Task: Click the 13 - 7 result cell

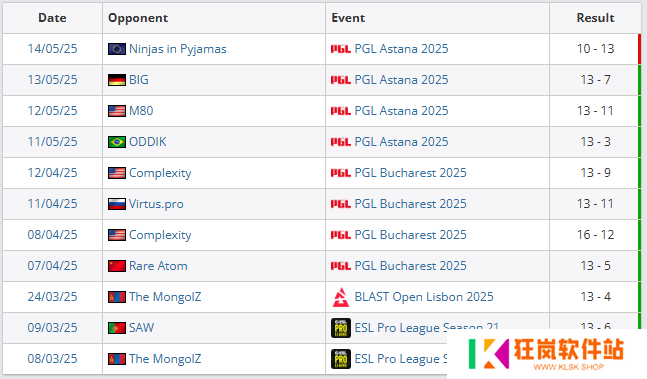Action: click(x=595, y=80)
